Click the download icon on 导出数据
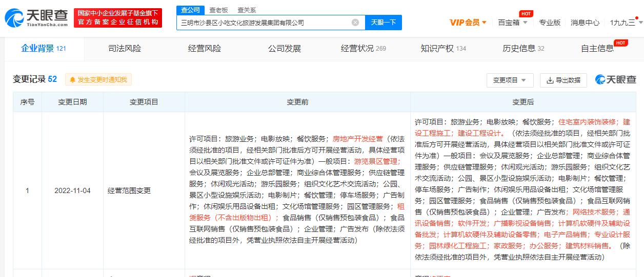Viewport: 644px width, 277px height. tap(550, 80)
